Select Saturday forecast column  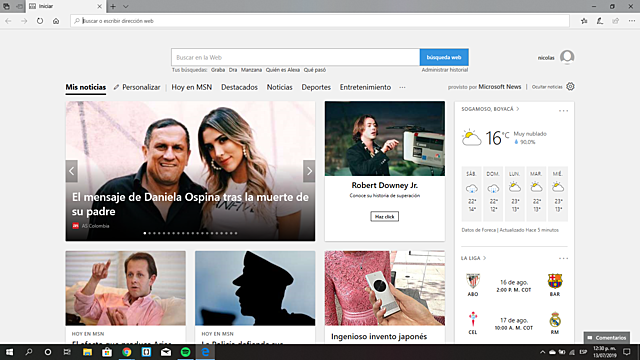(471, 193)
